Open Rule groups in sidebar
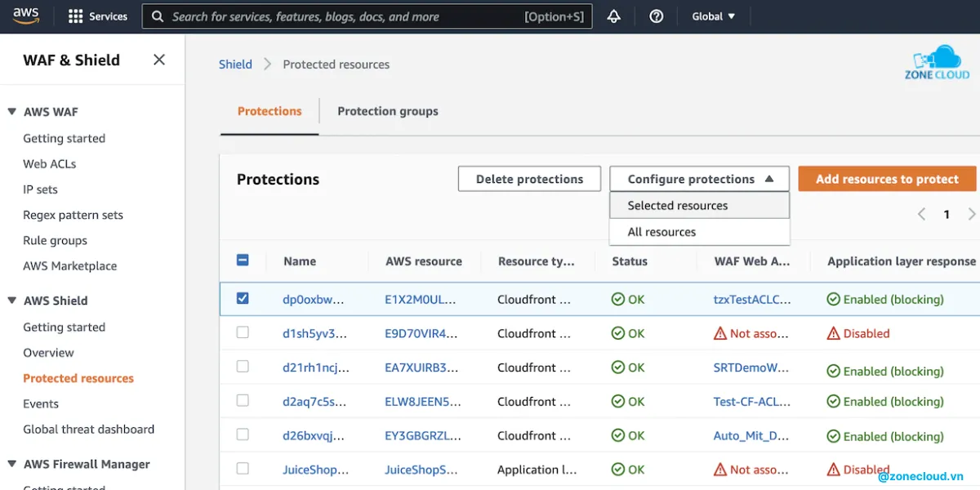The image size is (980, 490). point(55,240)
